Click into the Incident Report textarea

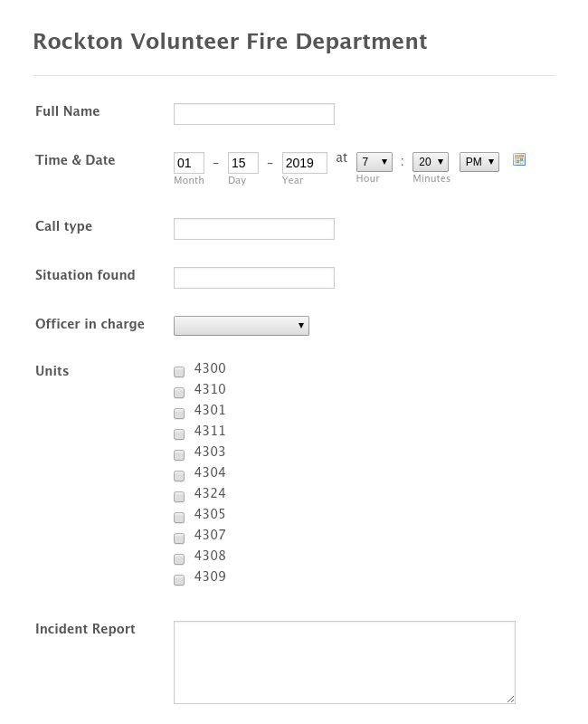(x=345, y=662)
